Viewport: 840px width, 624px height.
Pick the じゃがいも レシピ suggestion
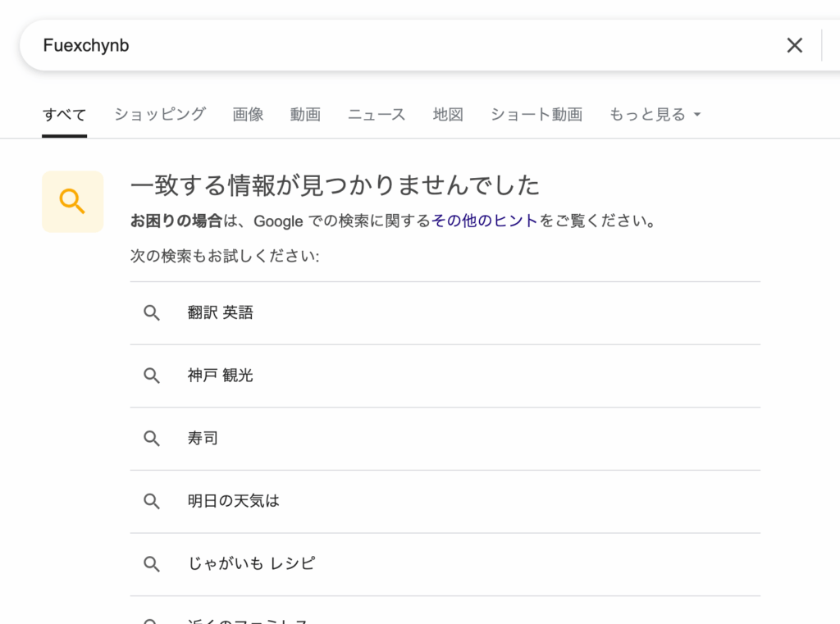445,563
